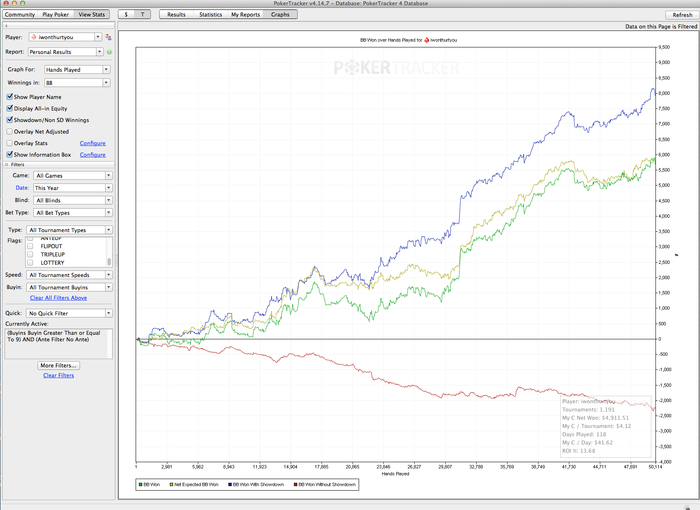Click the 'Hands Played' x-axis label
This screenshot has height=510, width=700.
coord(396,473)
